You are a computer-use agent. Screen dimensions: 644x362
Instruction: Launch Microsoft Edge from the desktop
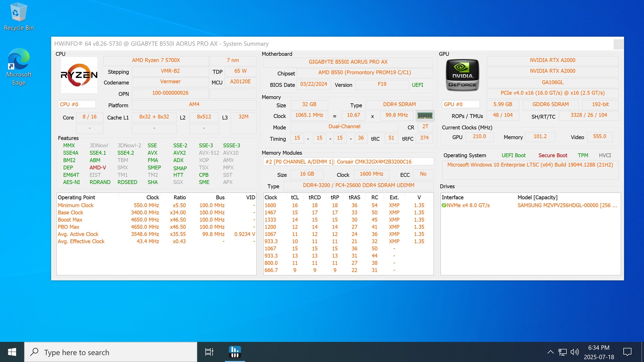pos(19,67)
